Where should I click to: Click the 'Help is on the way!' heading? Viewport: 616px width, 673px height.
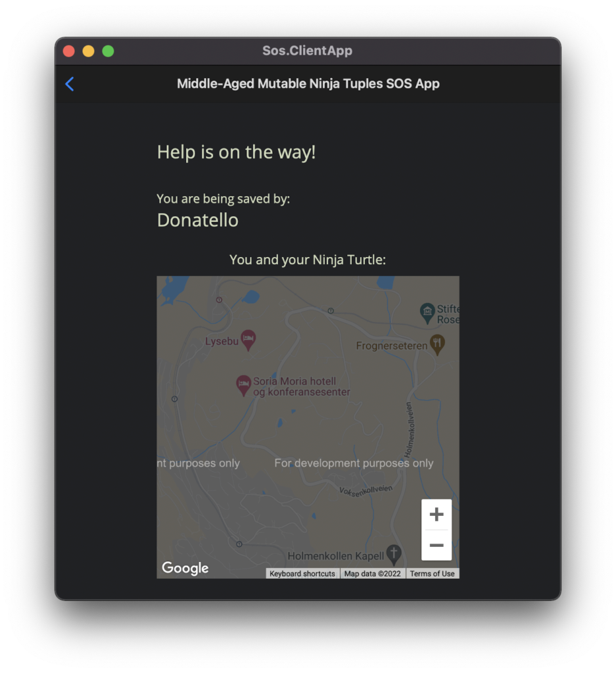tap(236, 152)
